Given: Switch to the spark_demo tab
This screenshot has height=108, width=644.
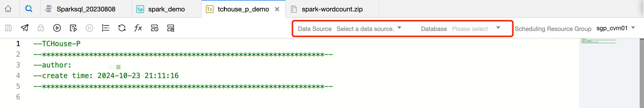Looking at the screenshot, I should pos(166,9).
